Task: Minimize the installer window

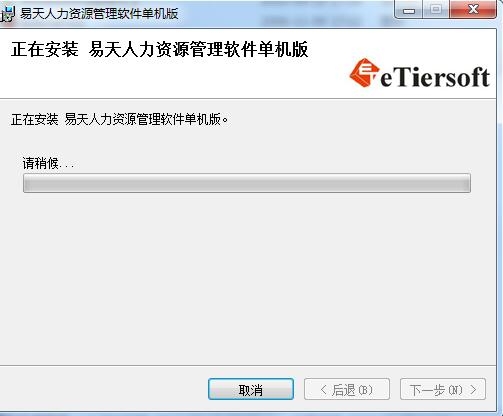Action: 409,11
